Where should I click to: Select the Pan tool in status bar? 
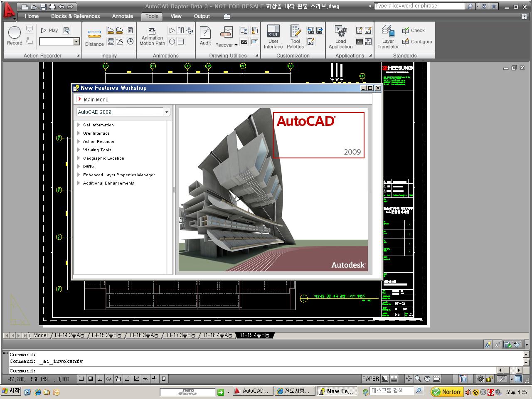(409, 379)
